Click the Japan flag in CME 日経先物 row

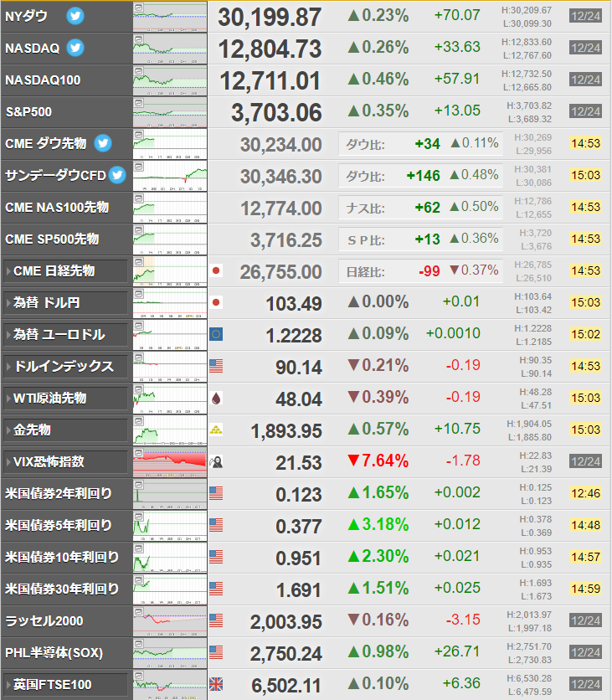pos(216,270)
